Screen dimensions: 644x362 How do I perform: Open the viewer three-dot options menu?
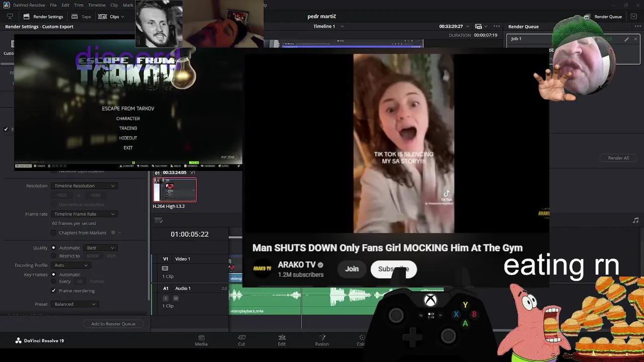coord(497,26)
